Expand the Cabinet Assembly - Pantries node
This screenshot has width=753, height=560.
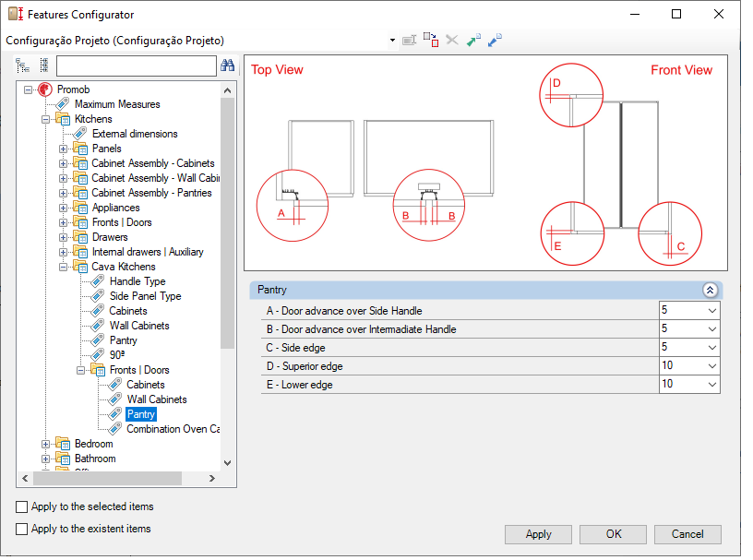(x=63, y=193)
